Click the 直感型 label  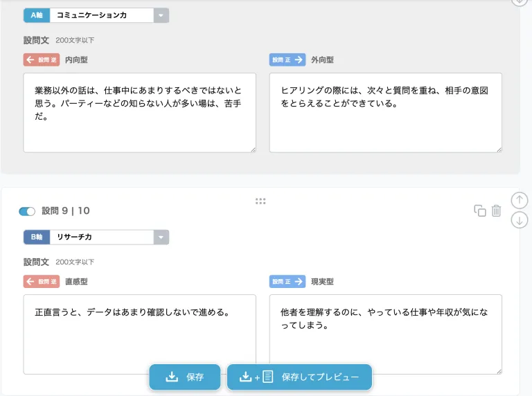tap(76, 281)
